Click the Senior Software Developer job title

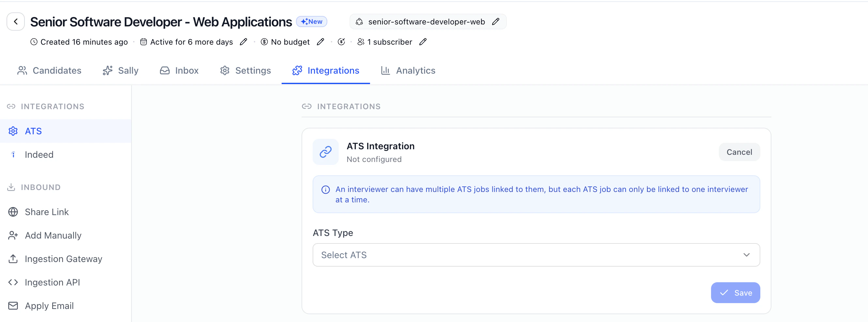pos(161,22)
